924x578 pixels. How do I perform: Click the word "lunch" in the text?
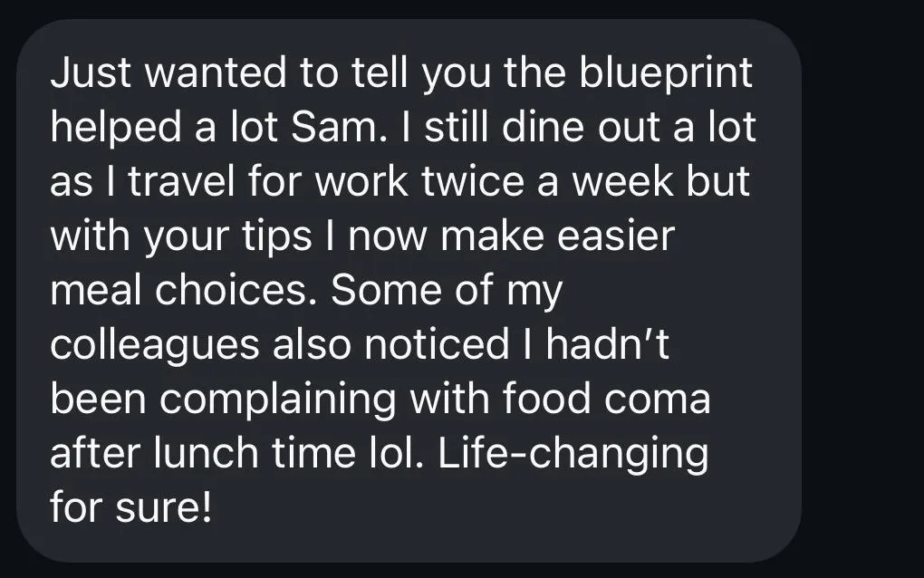click(x=206, y=453)
